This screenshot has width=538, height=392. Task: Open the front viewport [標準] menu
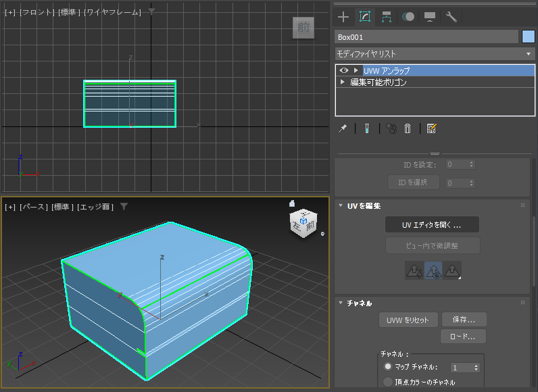pyautogui.click(x=69, y=12)
